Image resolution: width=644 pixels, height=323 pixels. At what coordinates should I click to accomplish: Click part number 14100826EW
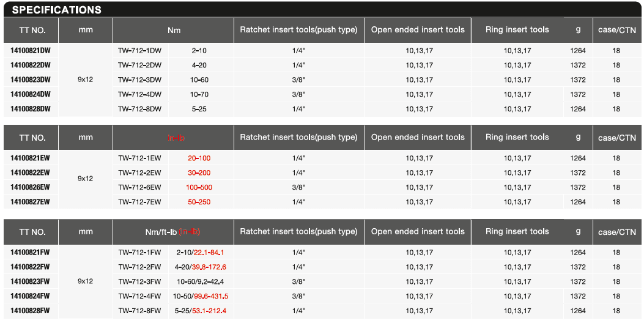[x=30, y=187]
